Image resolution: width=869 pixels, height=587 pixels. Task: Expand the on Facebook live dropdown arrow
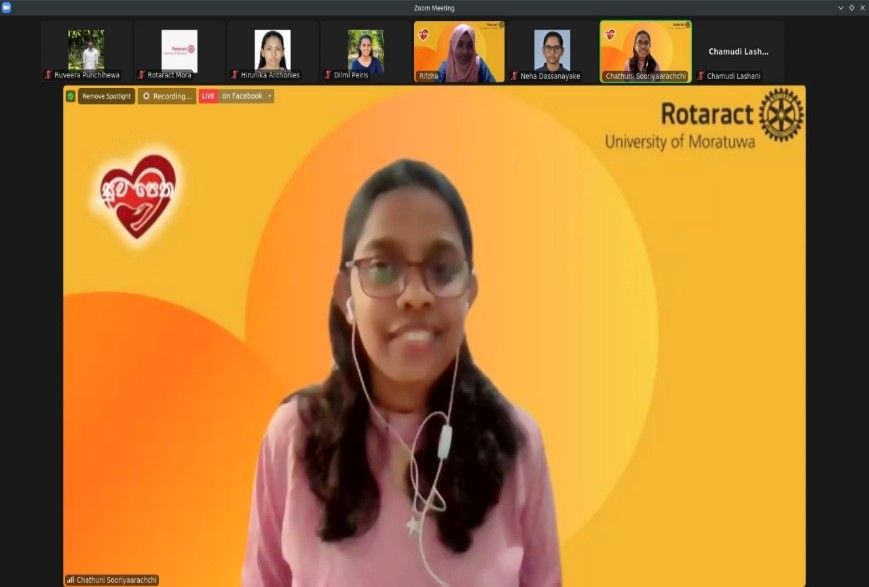[x=269, y=96]
